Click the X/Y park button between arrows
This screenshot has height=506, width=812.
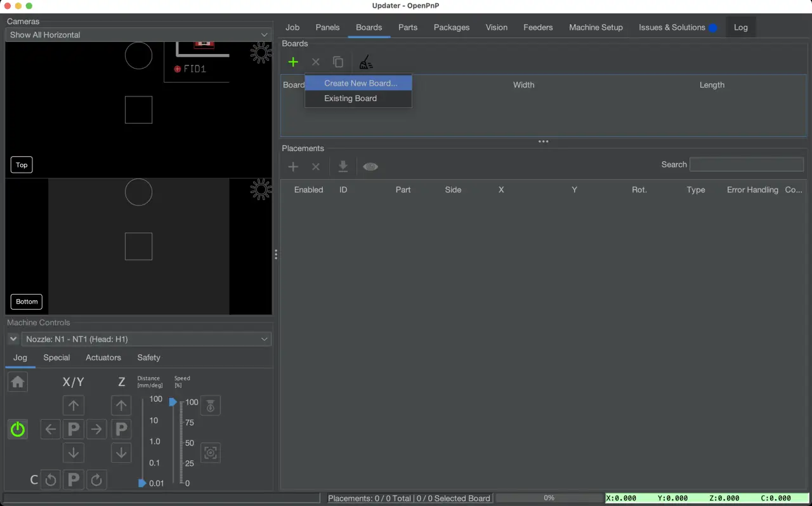click(x=74, y=429)
